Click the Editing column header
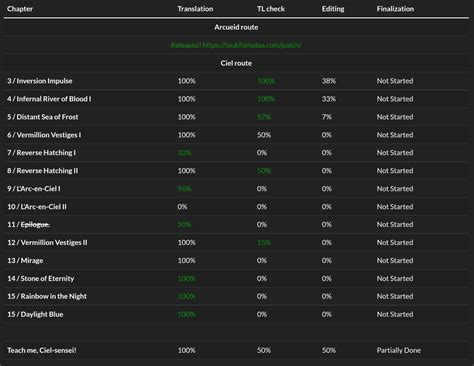 coord(333,9)
